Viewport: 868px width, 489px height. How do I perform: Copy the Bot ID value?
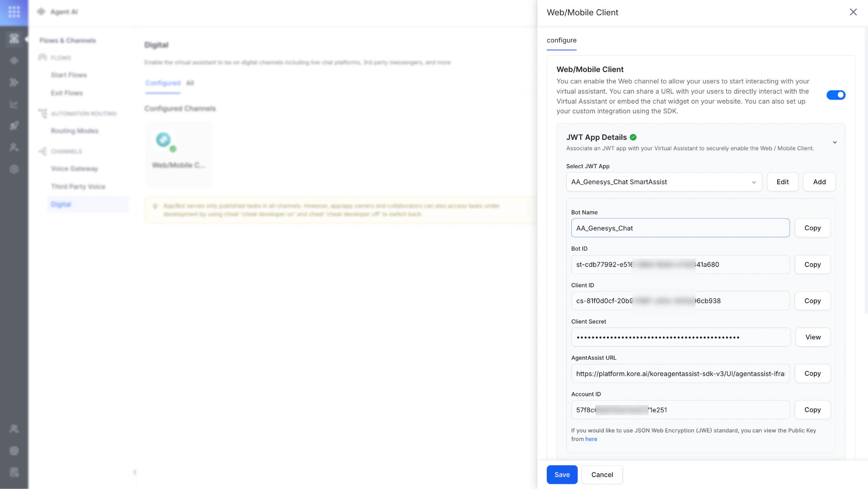(x=812, y=264)
